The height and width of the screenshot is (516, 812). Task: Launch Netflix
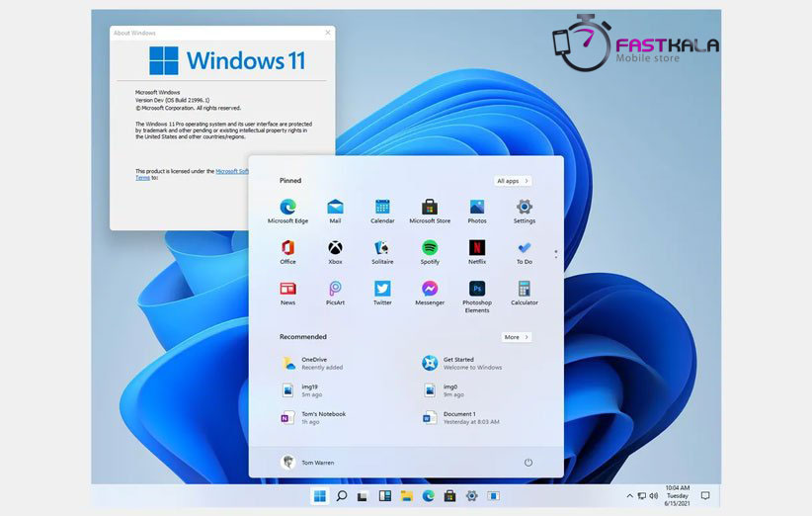(x=477, y=252)
